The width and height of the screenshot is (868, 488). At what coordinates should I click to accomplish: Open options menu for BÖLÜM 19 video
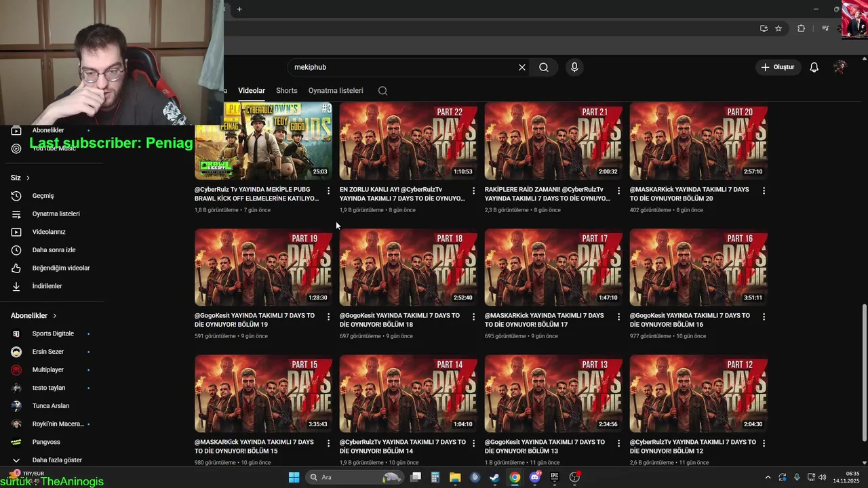click(x=328, y=317)
